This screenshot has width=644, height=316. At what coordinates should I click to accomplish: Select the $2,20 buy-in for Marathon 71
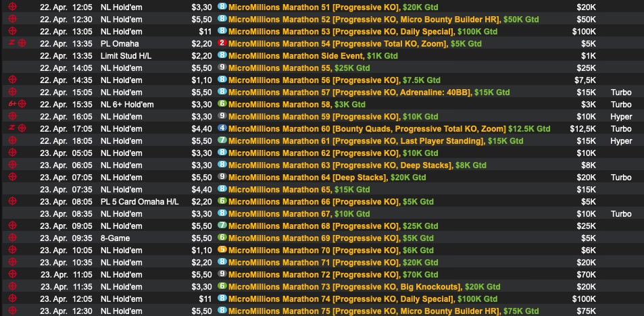(x=201, y=262)
